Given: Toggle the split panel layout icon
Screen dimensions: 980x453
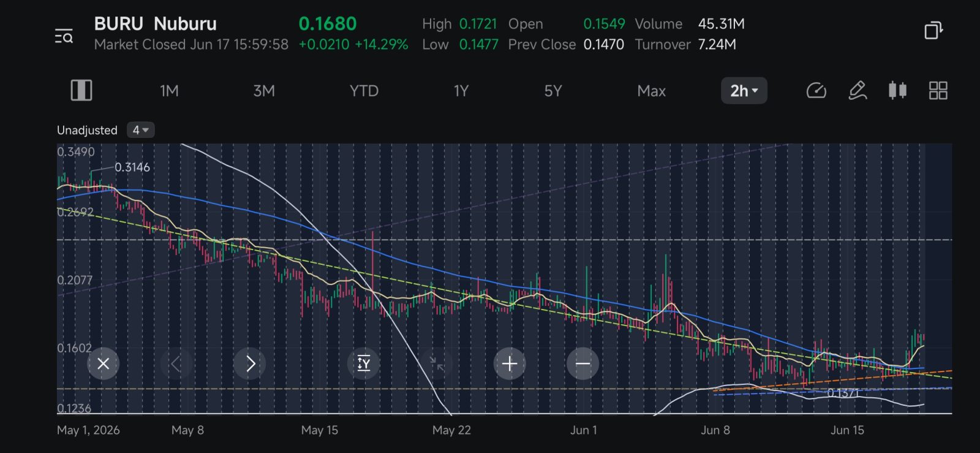Looking at the screenshot, I should tap(81, 91).
